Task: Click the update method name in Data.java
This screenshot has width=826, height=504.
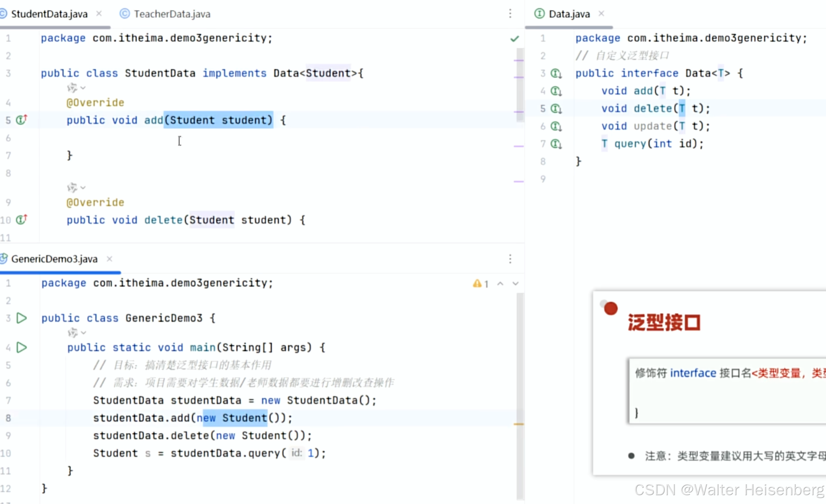Action: pyautogui.click(x=653, y=126)
